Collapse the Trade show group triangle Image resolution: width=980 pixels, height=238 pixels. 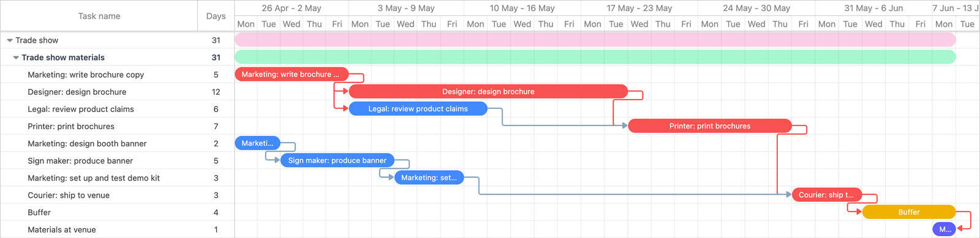click(x=10, y=40)
